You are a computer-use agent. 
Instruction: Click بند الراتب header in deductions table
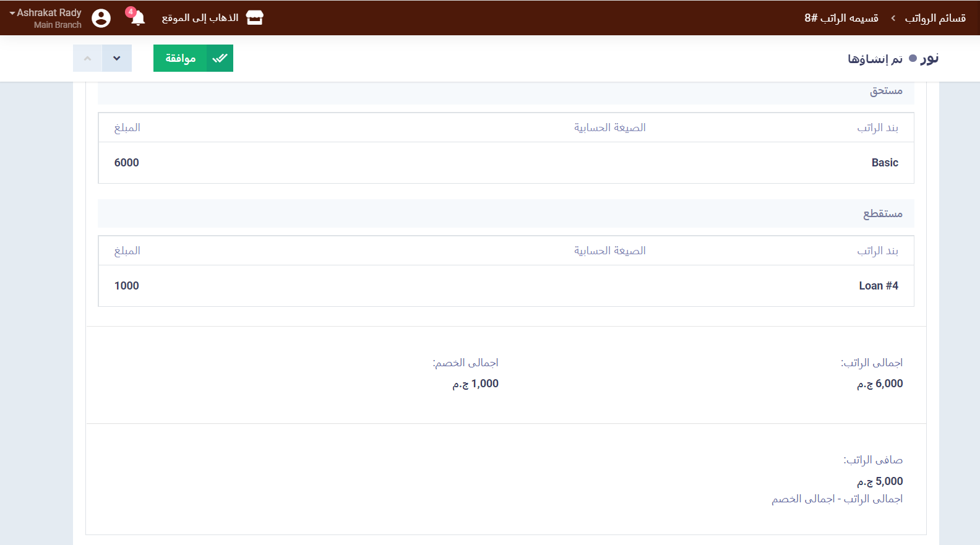[x=877, y=251]
